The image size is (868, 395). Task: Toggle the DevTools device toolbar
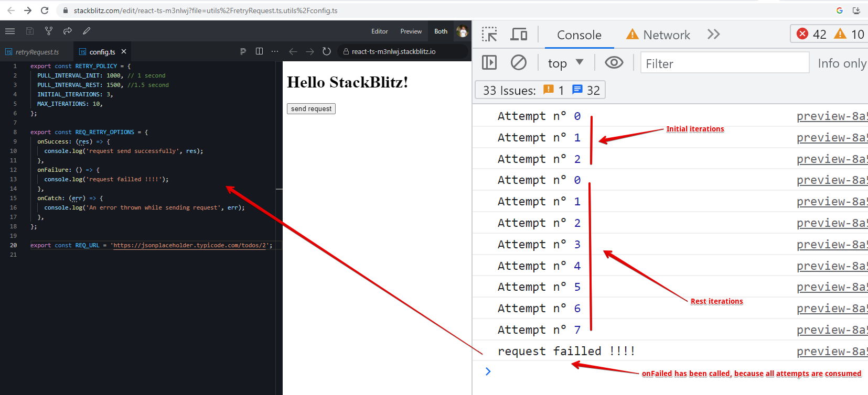point(519,35)
